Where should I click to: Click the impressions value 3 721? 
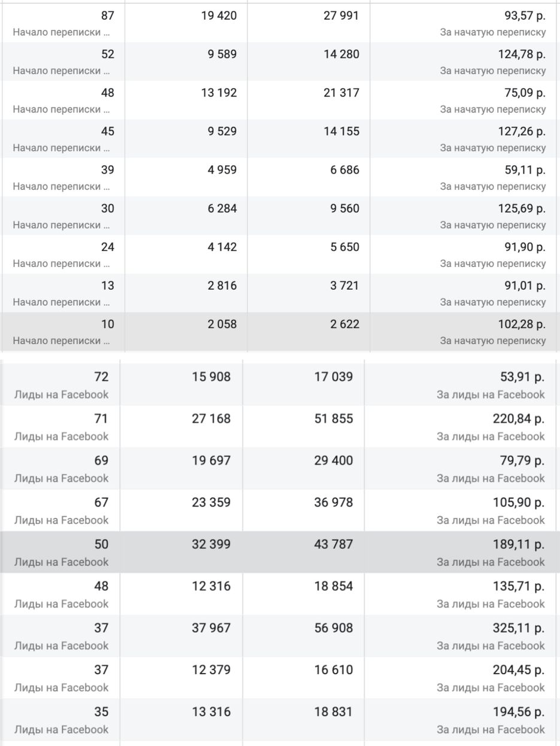click(x=344, y=286)
